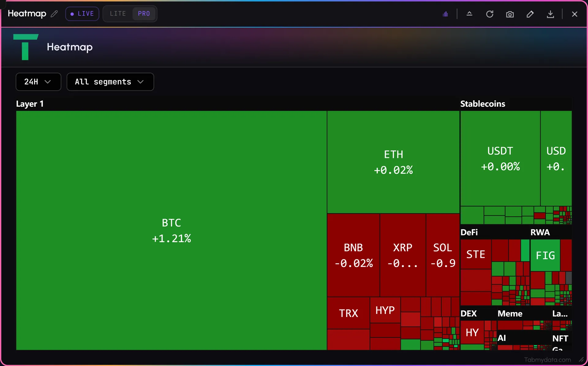Image resolution: width=588 pixels, height=366 pixels.
Task: Select the BTC +1.21% tile
Action: tap(171, 230)
